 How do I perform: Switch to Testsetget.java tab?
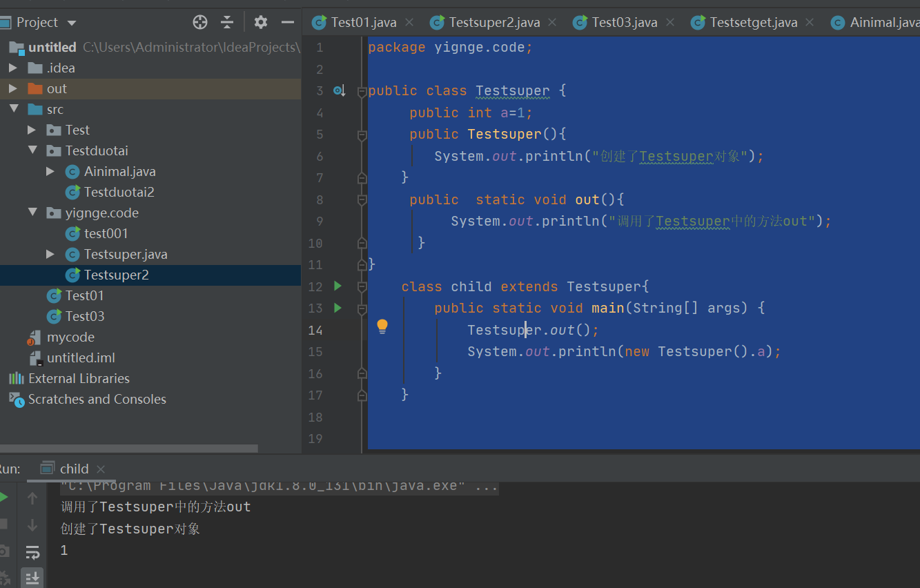click(x=753, y=22)
